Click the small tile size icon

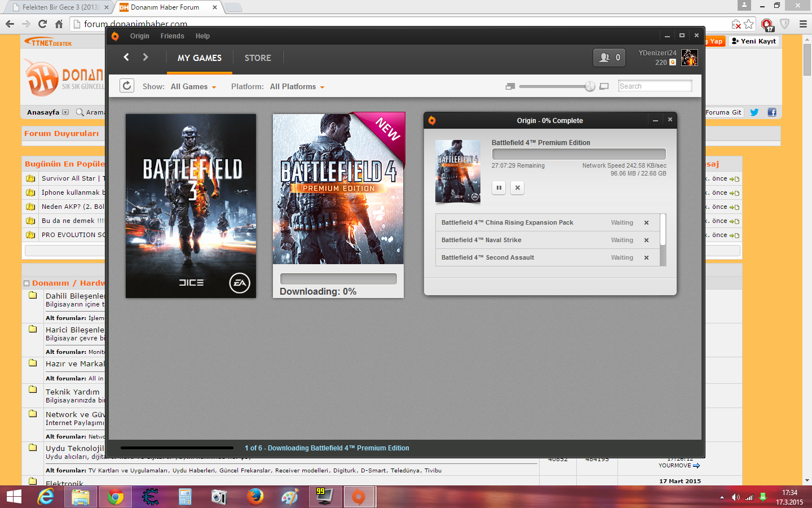coord(510,86)
